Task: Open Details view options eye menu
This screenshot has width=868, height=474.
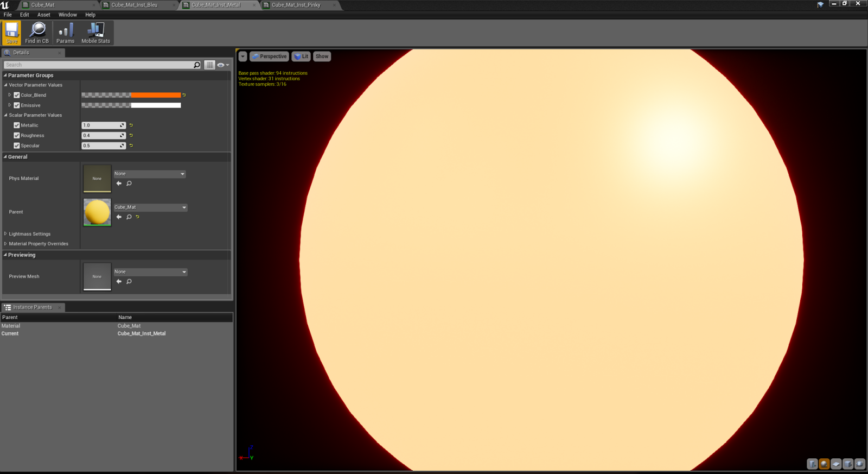Action: point(223,65)
